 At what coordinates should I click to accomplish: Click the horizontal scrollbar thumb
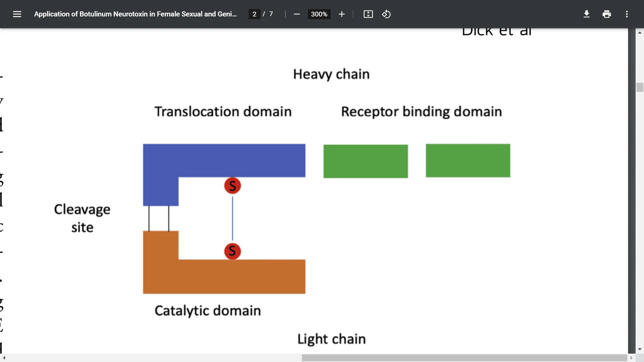click(464, 358)
